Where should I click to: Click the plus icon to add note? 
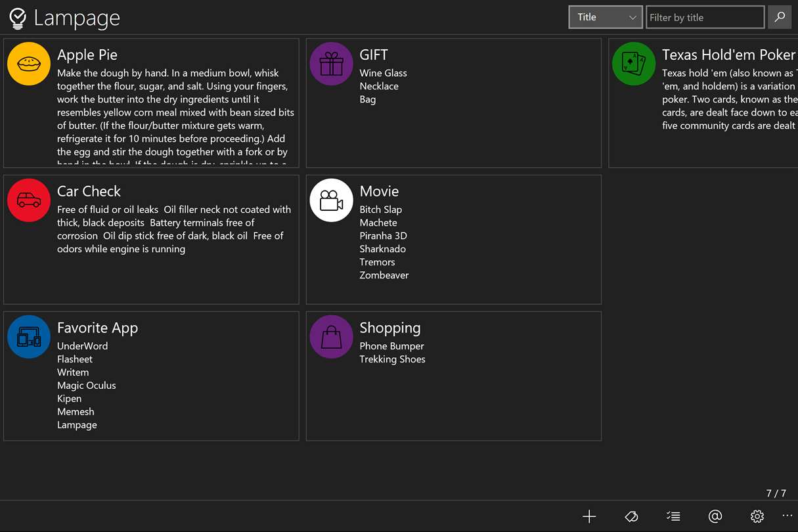pyautogui.click(x=589, y=516)
